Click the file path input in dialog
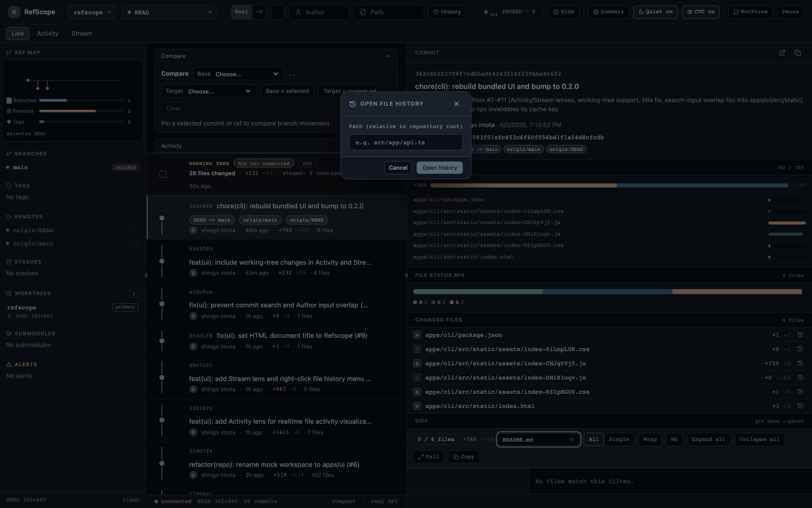This screenshot has width=812, height=508. pyautogui.click(x=406, y=142)
